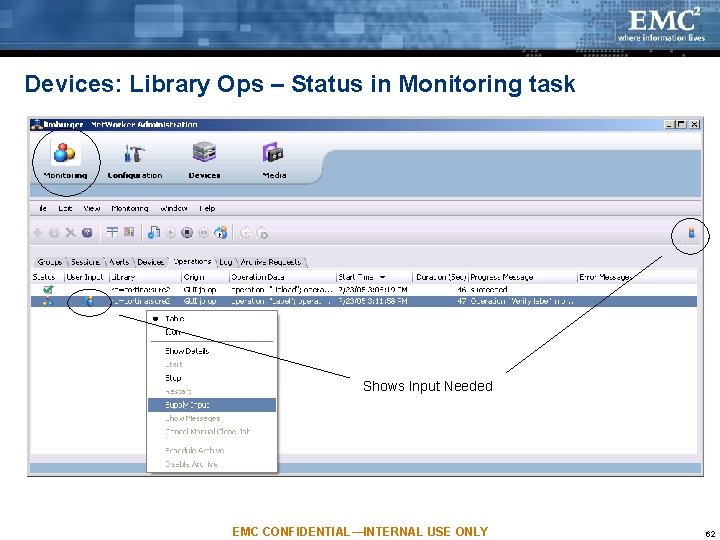720x540 pixels.
Task: Click the Operation Data column header
Action: (x=282, y=277)
